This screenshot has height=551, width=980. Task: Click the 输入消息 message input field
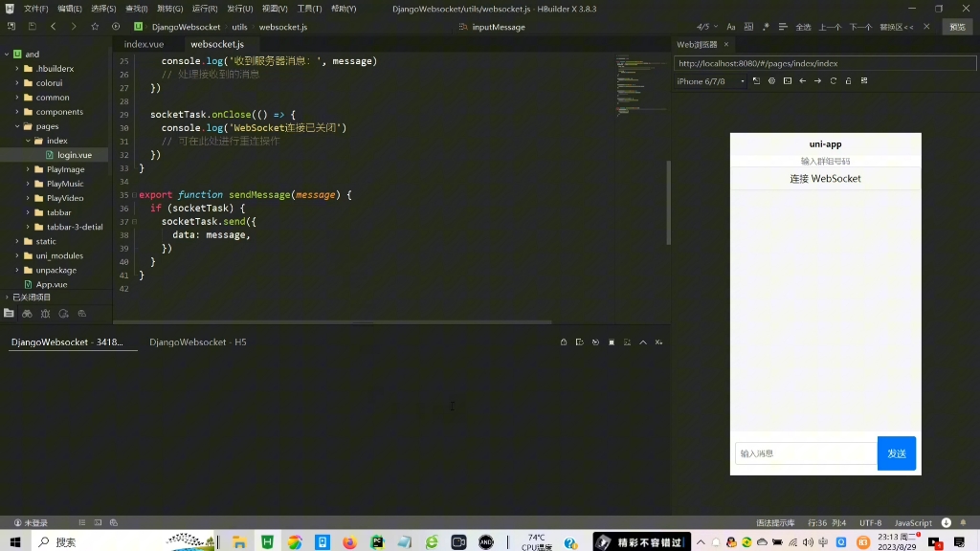[806, 453]
